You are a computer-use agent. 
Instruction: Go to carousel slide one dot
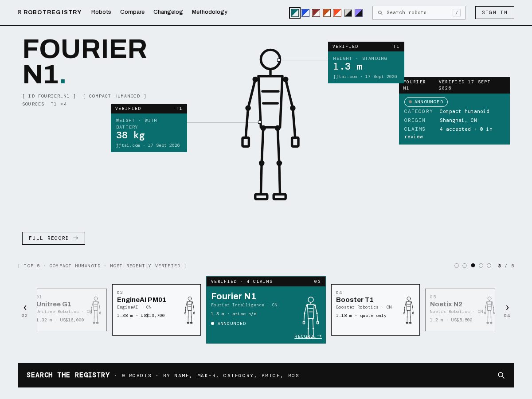point(457,266)
